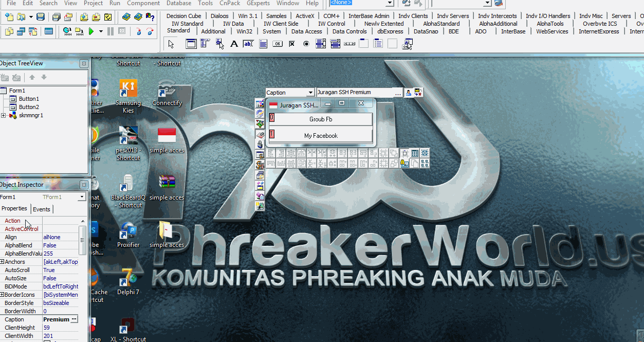The image size is (644, 342).
Task: Click the Connectify desktop shortcut
Action: 167,94
